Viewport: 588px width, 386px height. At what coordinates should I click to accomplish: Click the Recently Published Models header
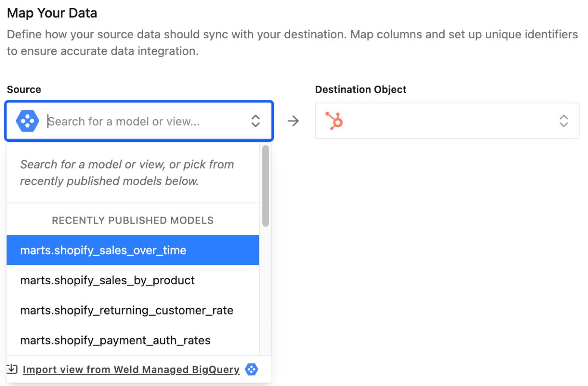[133, 220]
